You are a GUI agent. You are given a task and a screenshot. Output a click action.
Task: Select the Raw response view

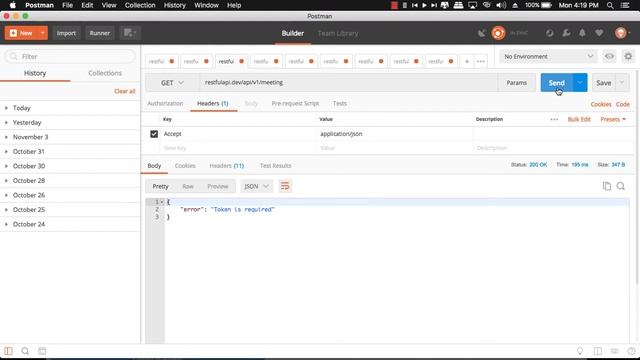188,186
